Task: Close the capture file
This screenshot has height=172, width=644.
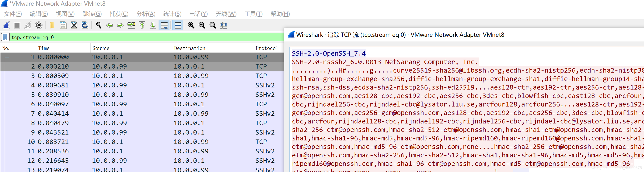Action: coord(74,25)
